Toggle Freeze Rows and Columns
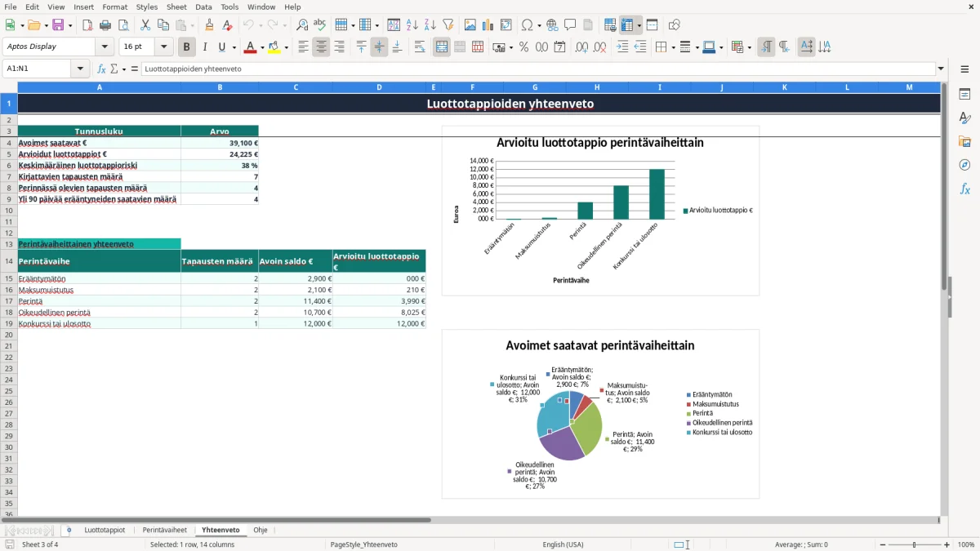This screenshot has width=980, height=551. coord(627,25)
